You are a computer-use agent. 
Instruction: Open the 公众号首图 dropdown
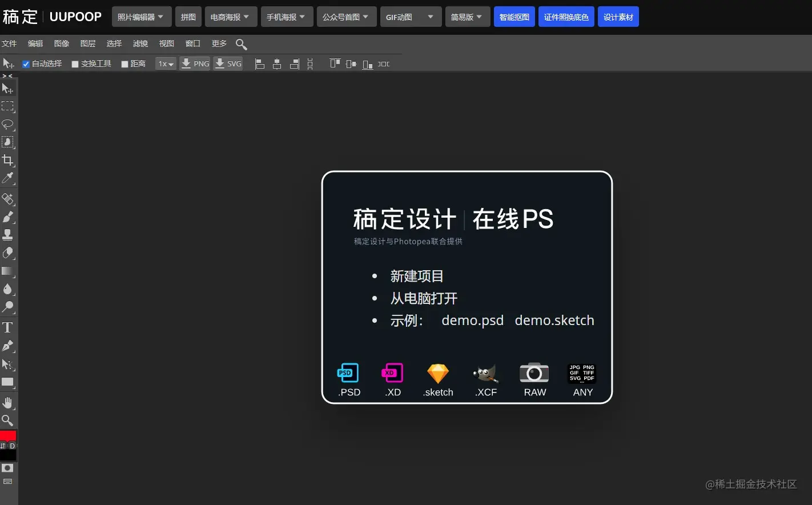pyautogui.click(x=346, y=17)
